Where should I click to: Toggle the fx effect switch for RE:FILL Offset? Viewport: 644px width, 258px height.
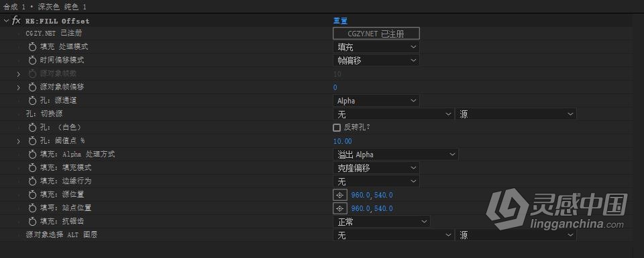16,21
